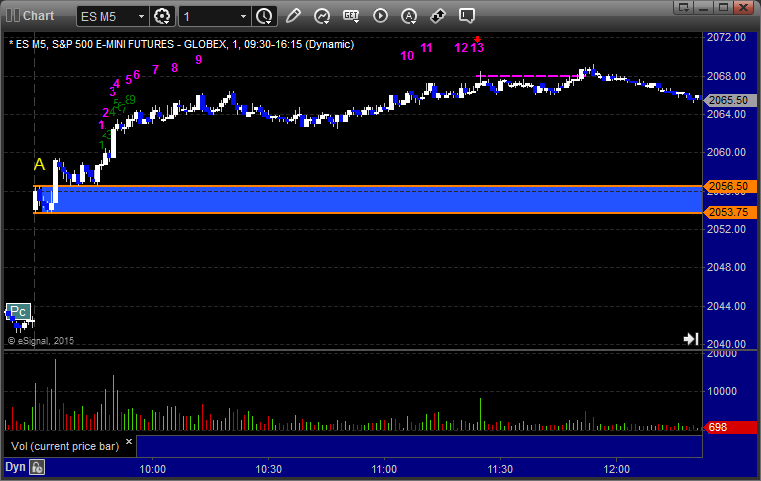The width and height of the screenshot is (761, 481).
Task: Click the 2056.50 orange price label
Action: click(728, 186)
